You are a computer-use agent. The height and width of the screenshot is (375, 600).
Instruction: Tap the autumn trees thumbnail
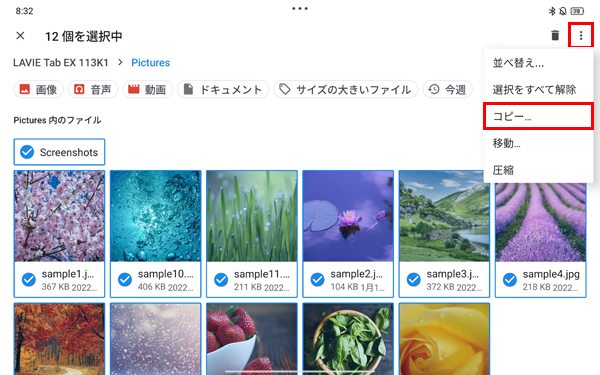(x=59, y=339)
